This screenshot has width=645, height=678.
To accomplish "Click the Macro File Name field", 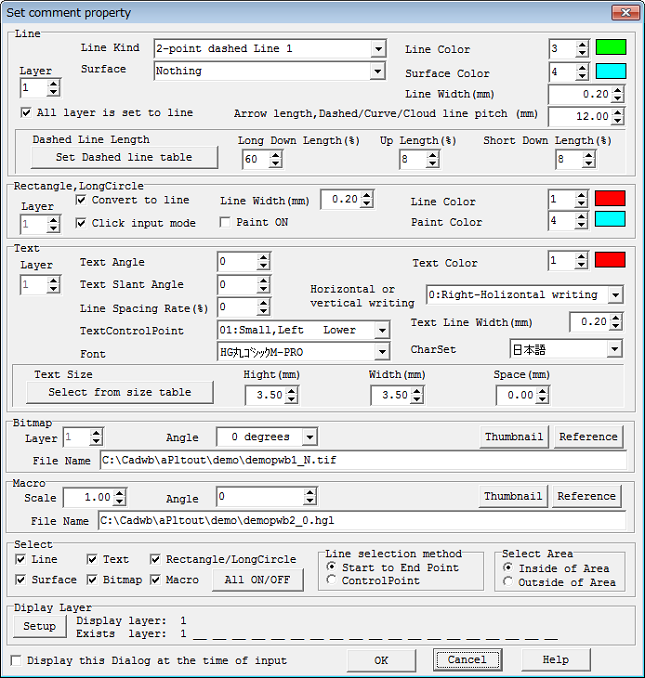I will coord(362,521).
